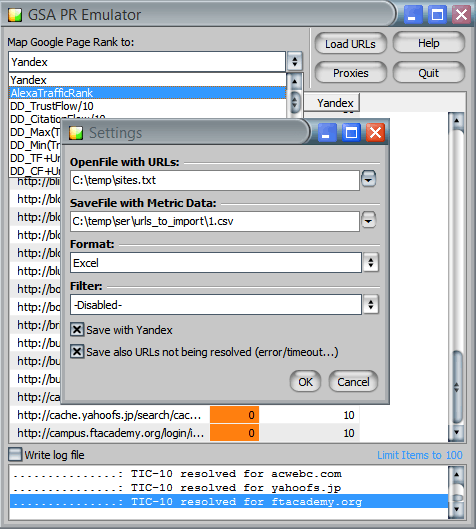Click the Limit Items to 100 link
This screenshot has height=530, width=476.
coord(420,455)
